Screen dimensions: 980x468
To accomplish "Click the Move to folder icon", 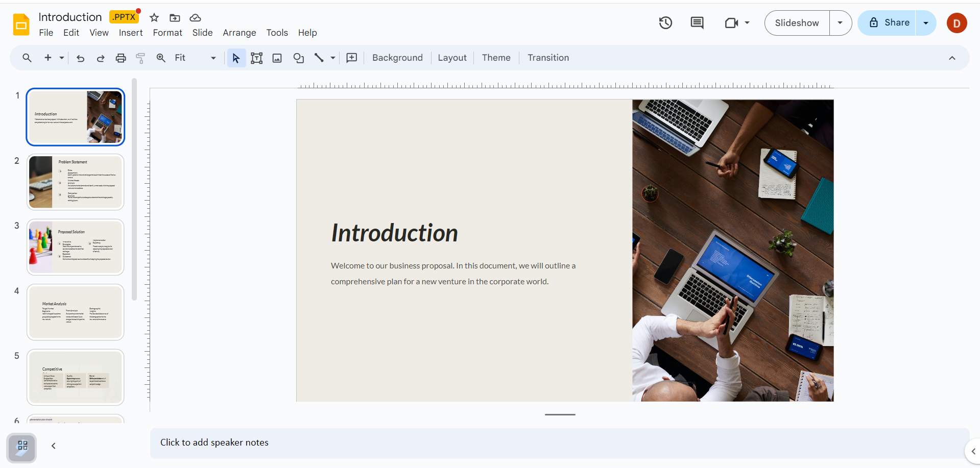I will pyautogui.click(x=175, y=18).
